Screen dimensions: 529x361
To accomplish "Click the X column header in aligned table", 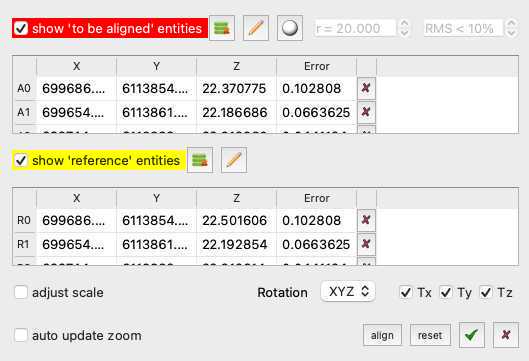I will [77, 66].
